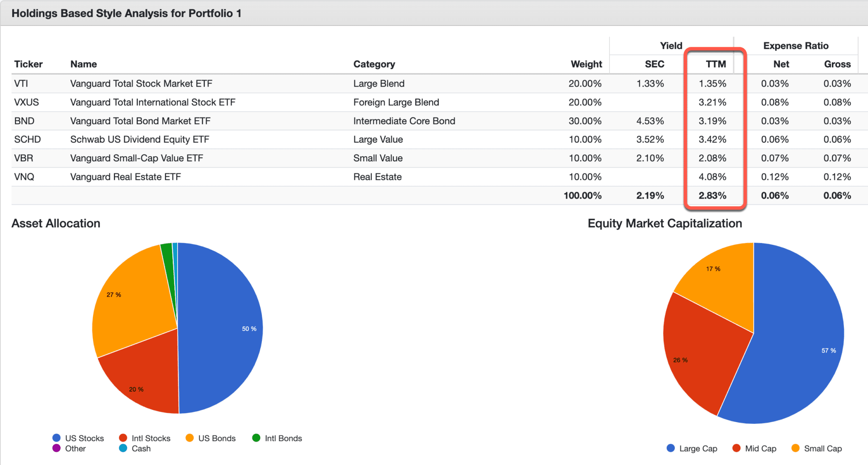Screen dimensions: 868x465
Task: Click the orange US Bonds legend dot
Action: click(190, 438)
